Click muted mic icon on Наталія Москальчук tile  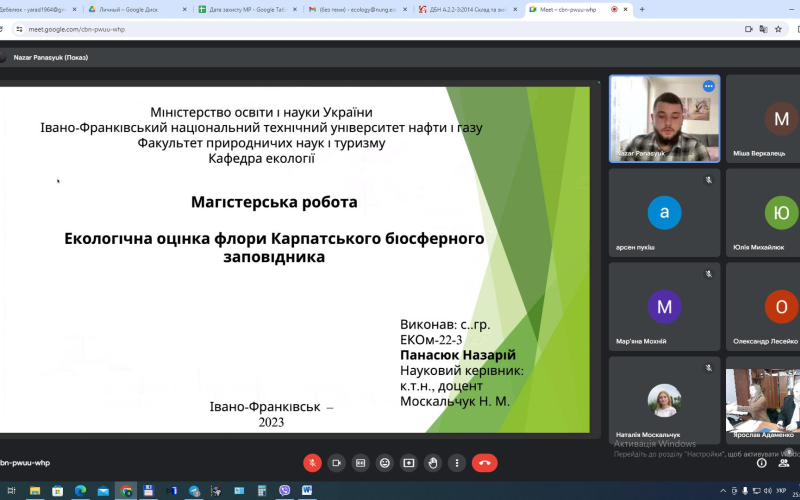tap(709, 368)
